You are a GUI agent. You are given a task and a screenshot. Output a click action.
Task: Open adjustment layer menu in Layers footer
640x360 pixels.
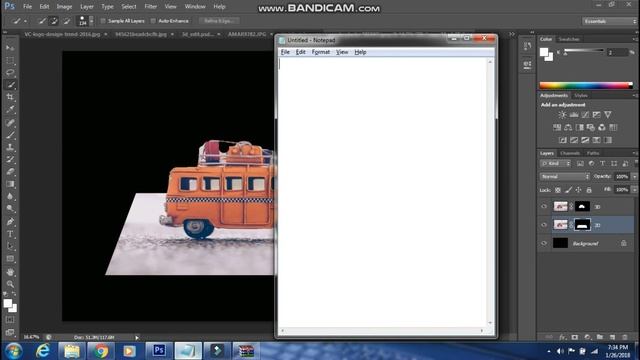coord(587,337)
